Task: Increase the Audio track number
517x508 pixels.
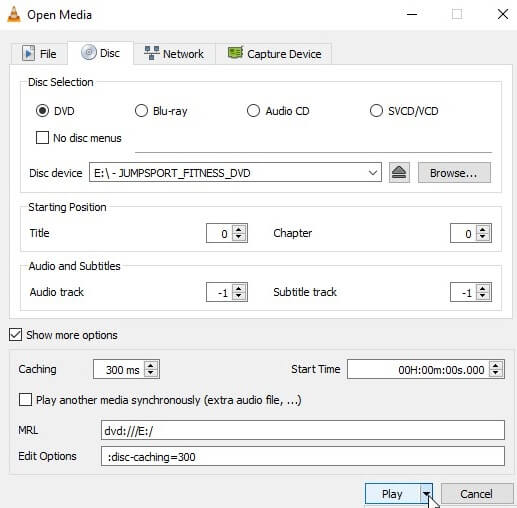Action: 239,288
